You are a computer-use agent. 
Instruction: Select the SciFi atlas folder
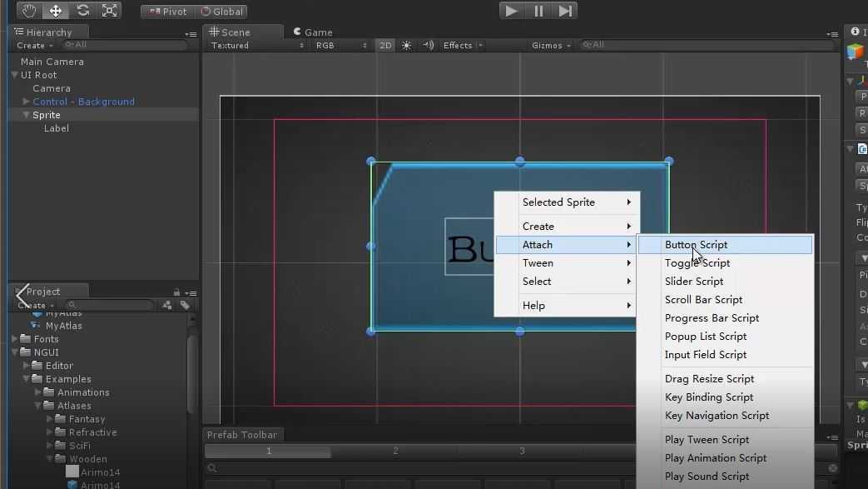(x=80, y=446)
